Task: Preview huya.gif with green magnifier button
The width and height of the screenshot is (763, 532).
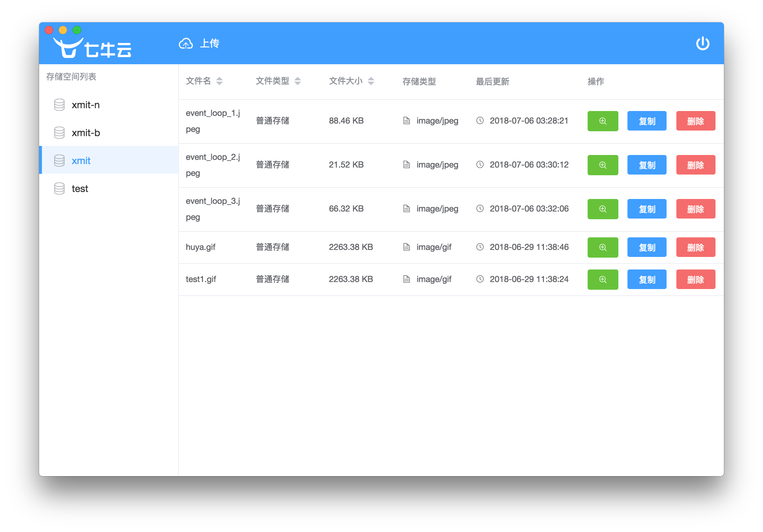Action: pyautogui.click(x=602, y=247)
